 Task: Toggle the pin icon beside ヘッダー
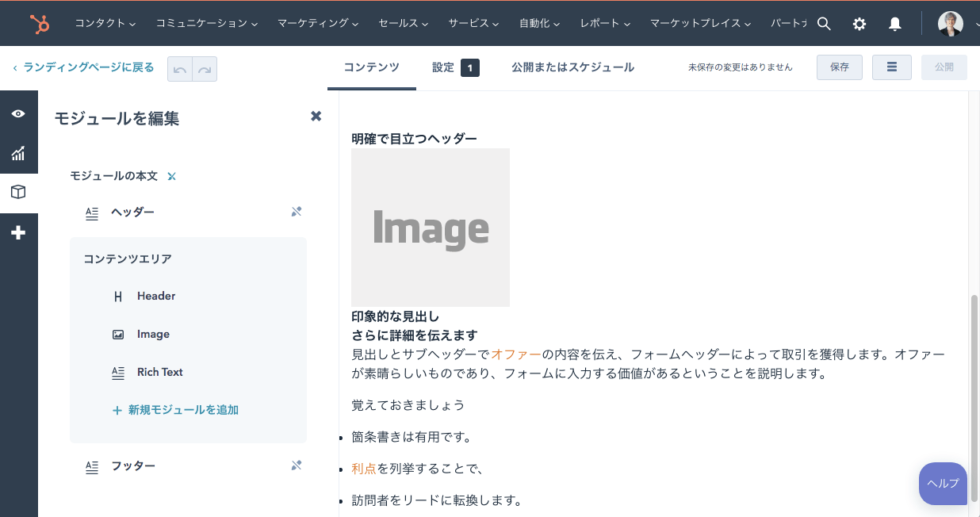click(x=297, y=212)
